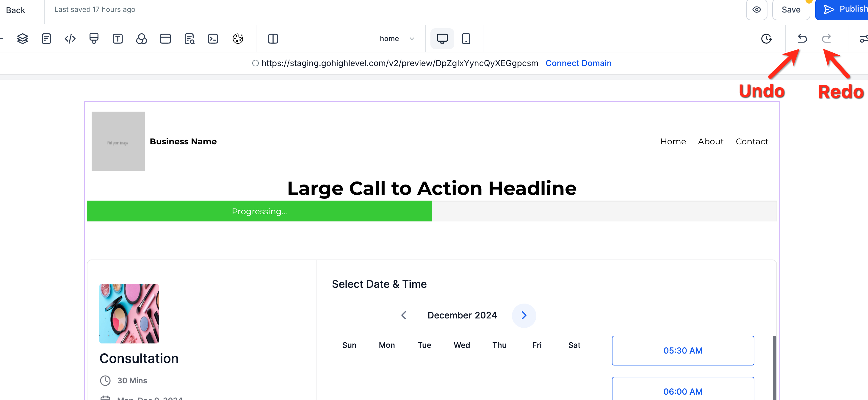
Task: Click the version history clock icon
Action: (766, 39)
